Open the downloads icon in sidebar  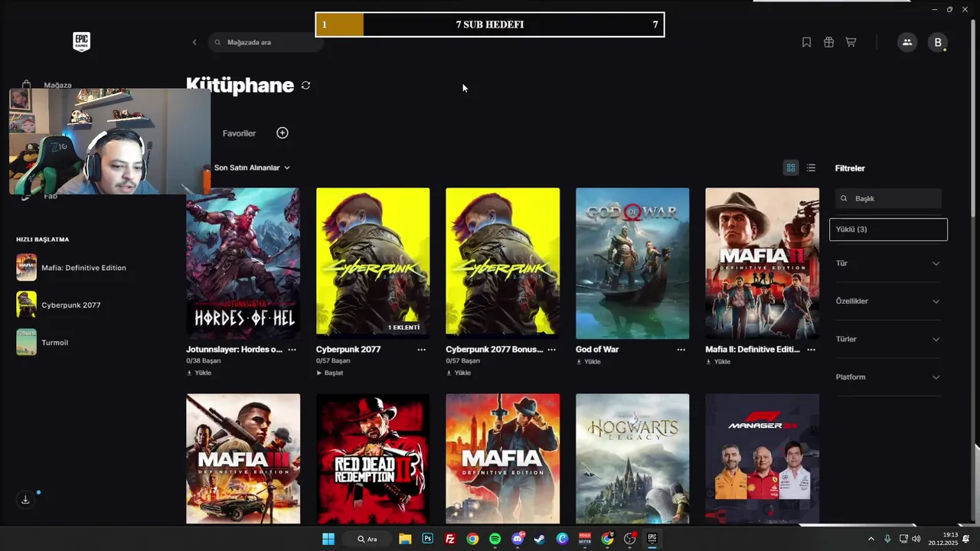[25, 500]
